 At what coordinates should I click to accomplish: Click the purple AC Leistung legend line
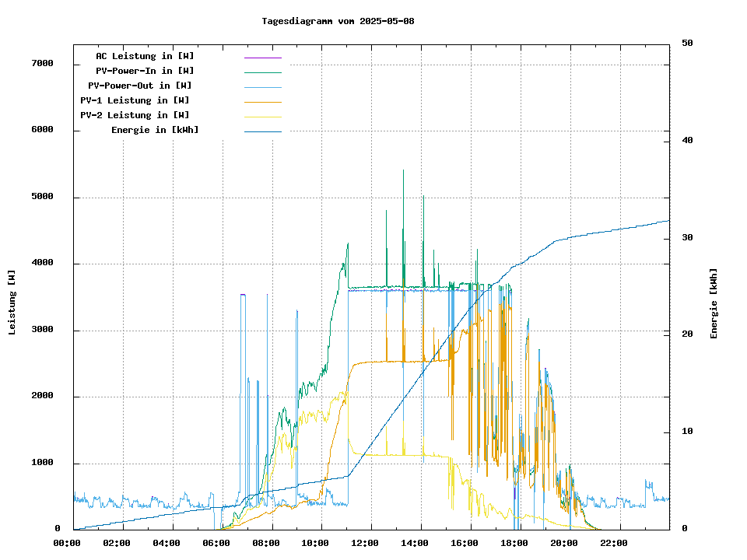tap(262, 58)
